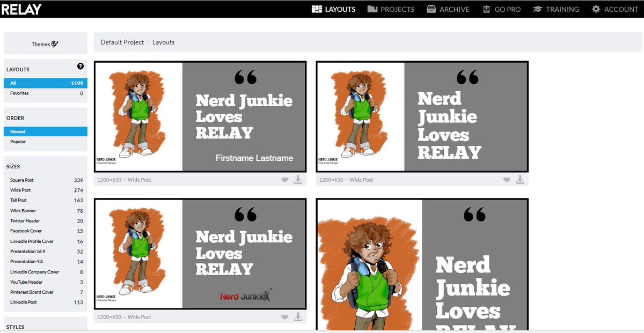Click the RELAY logo
Image resolution: width=644 pixels, height=333 pixels.
coord(21,9)
